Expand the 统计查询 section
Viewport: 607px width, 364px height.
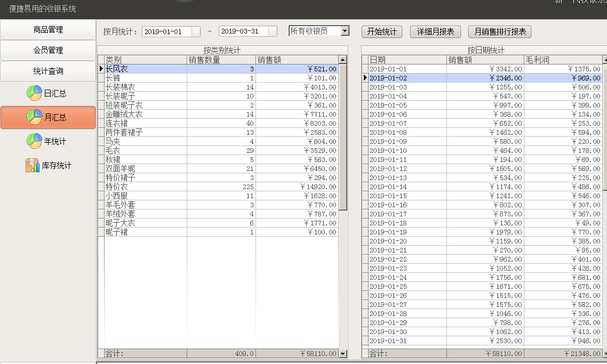48,71
